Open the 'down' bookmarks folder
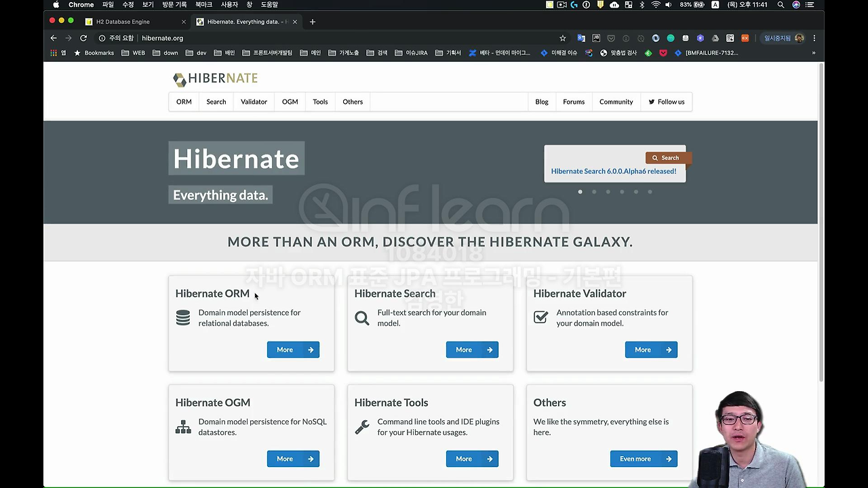This screenshot has height=488, width=868. coord(165,53)
